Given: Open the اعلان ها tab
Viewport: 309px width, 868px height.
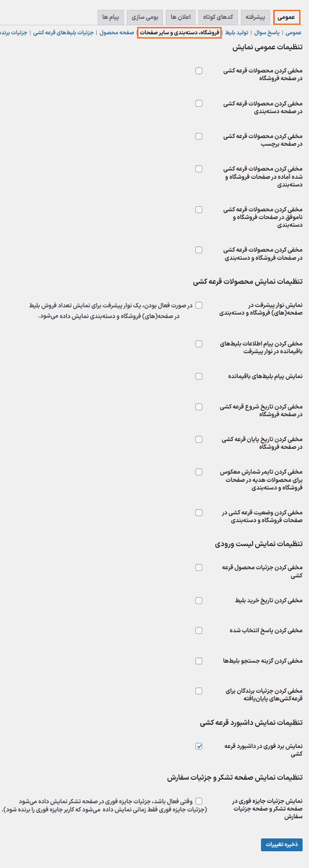Looking at the screenshot, I should [x=181, y=17].
